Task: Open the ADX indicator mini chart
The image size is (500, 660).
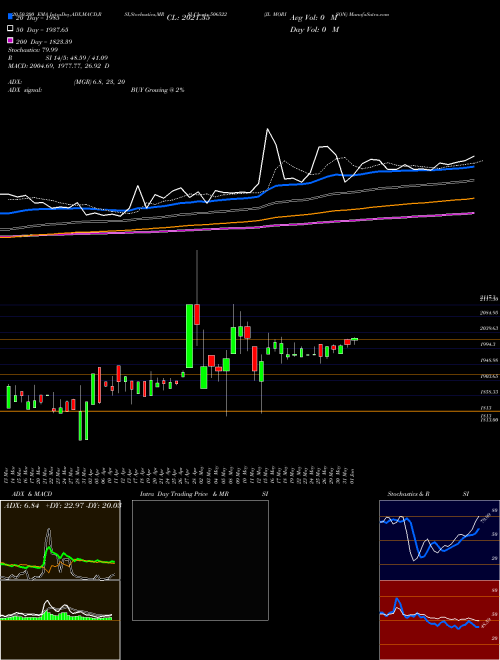Action: coord(60,540)
